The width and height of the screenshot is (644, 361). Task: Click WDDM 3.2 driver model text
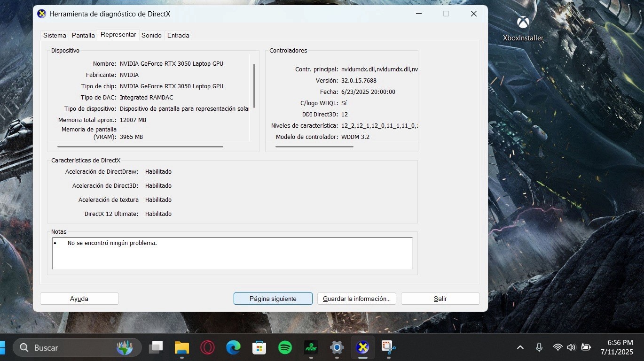point(355,137)
